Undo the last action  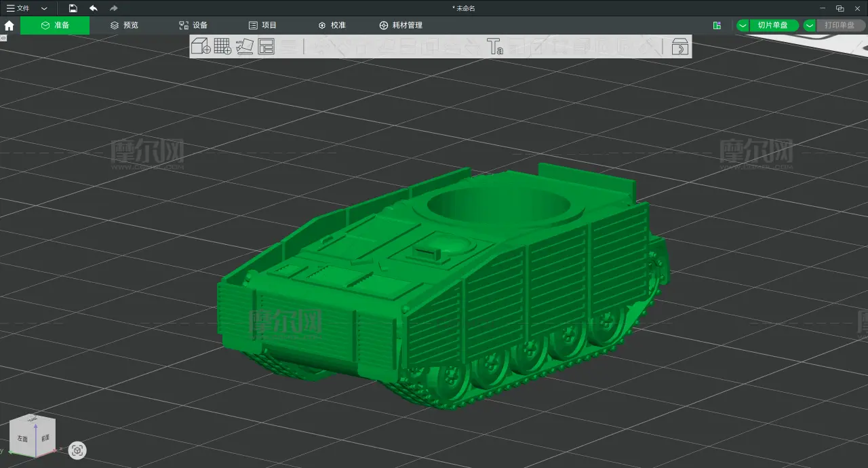[x=94, y=8]
